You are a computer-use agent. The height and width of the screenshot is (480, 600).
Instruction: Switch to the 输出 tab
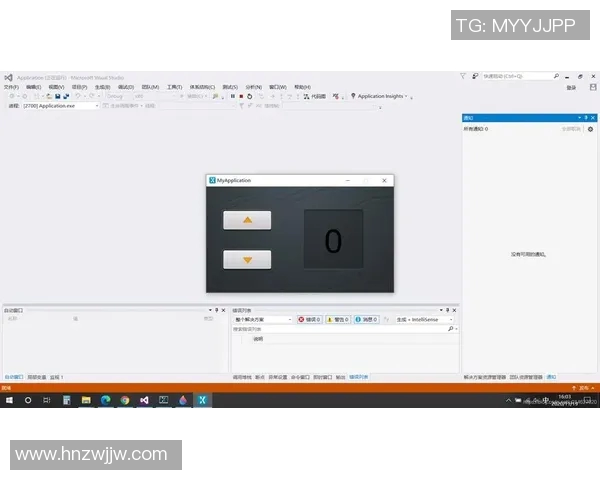(x=341, y=377)
